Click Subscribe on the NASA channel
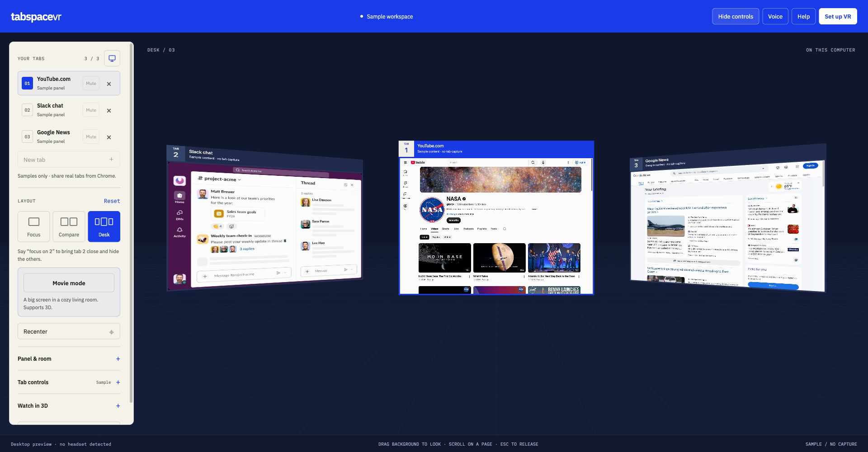Image resolution: width=868 pixels, height=452 pixels. 453,220
